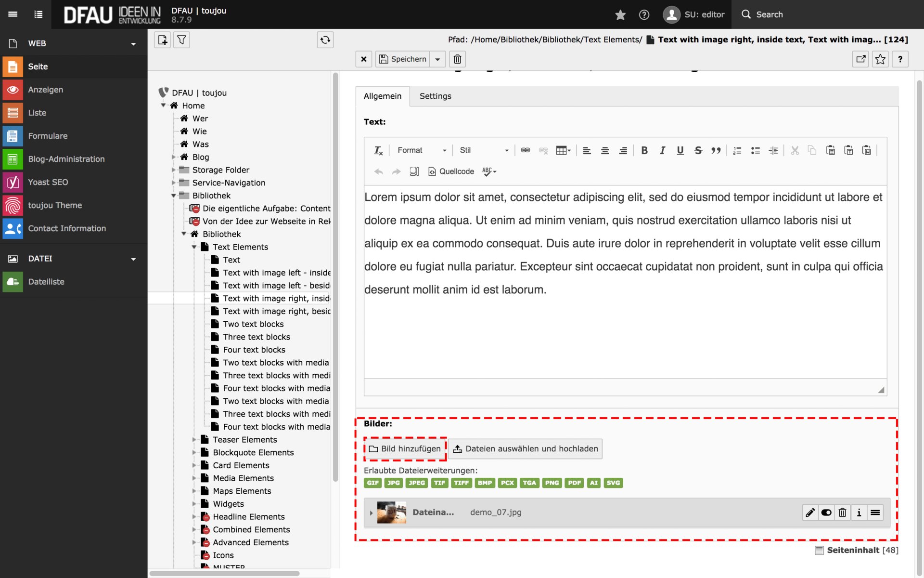
Task: Open the Liste module
Action: (74, 113)
